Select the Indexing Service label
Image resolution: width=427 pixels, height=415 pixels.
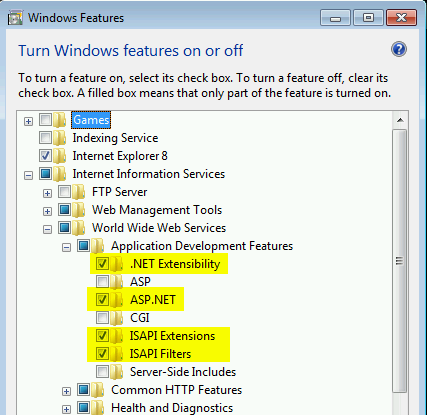tap(115, 138)
